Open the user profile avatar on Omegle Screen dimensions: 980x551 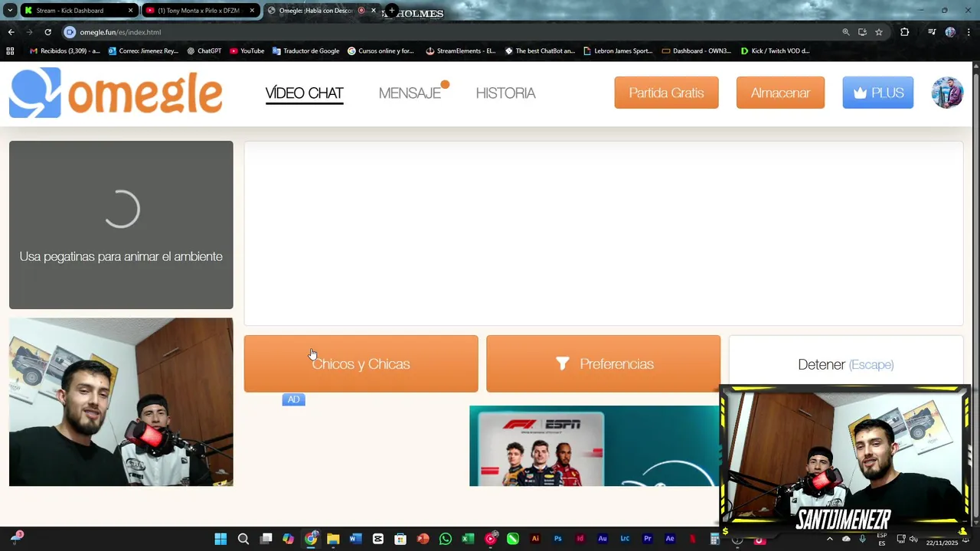[947, 93]
